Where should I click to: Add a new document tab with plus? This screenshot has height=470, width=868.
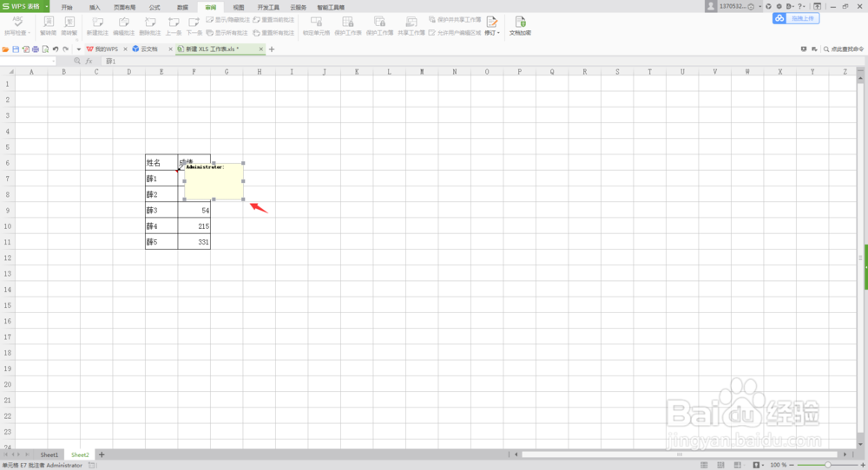(272, 49)
